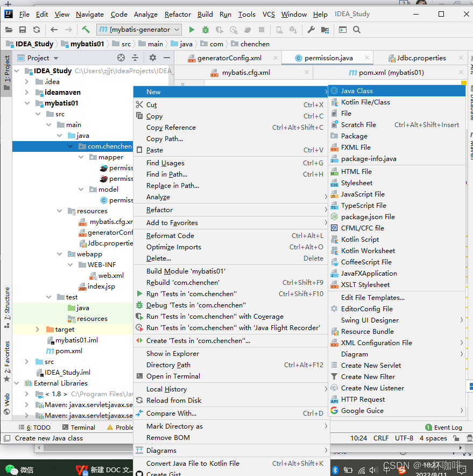Click the Open folder toolbar icon
Image resolution: width=473 pixels, height=476 pixels.
[9, 30]
